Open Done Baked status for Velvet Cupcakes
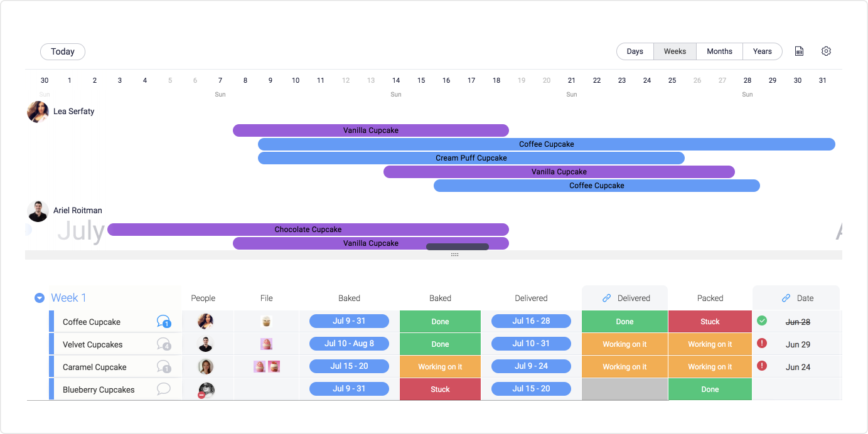 point(440,344)
